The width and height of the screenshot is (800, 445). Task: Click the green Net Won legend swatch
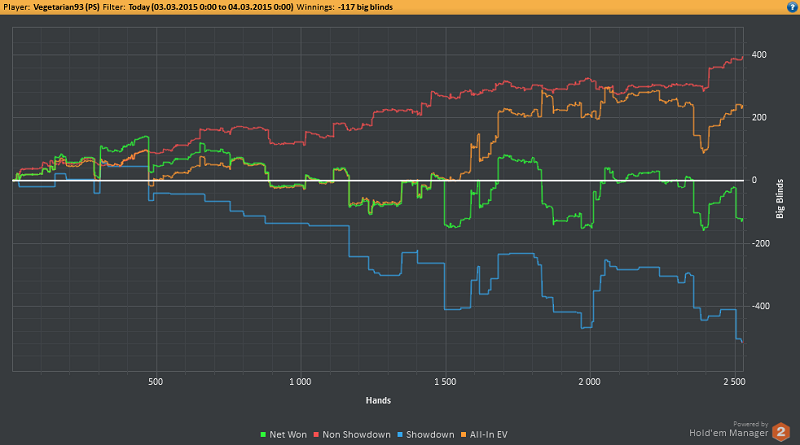263,435
